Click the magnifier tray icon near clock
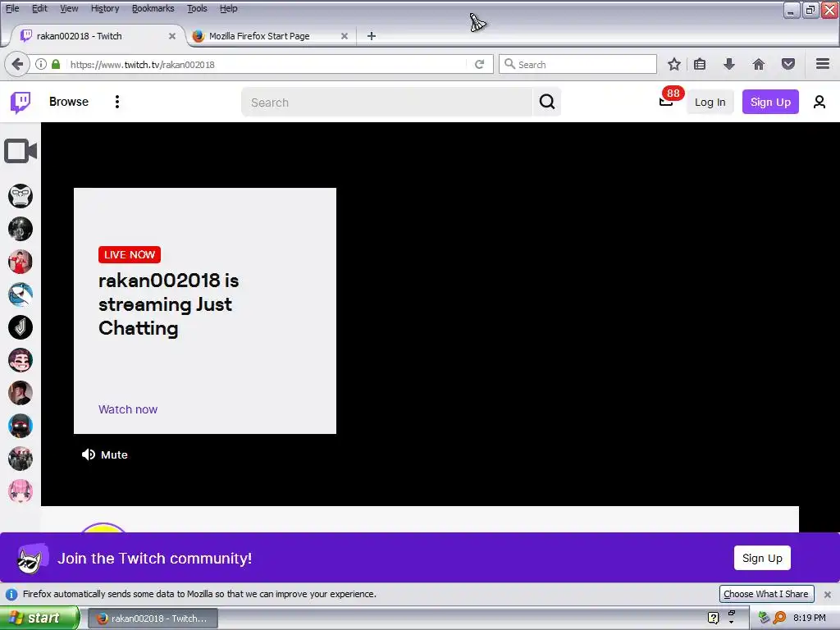 779,619
